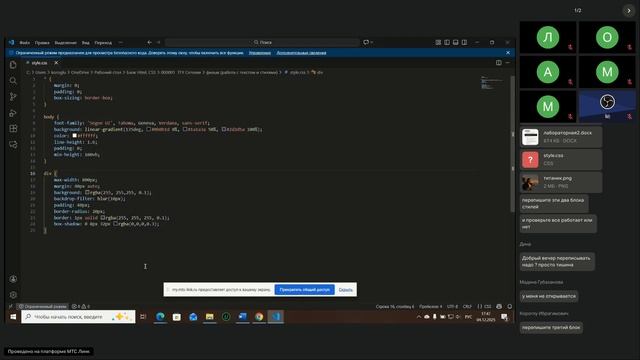The image size is (640, 360).
Task: Click the Restricted Mode status bar item
Action: (x=42, y=306)
